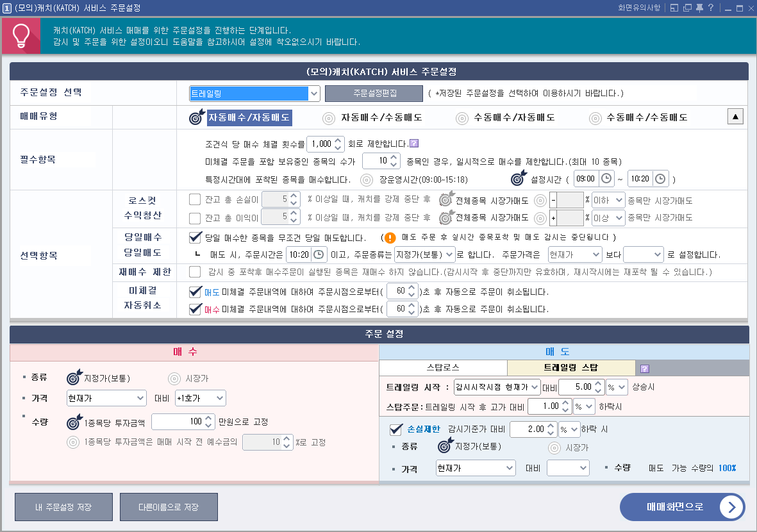Increase the 1,000 trade count stepper
The height and width of the screenshot is (532, 757).
click(x=338, y=140)
